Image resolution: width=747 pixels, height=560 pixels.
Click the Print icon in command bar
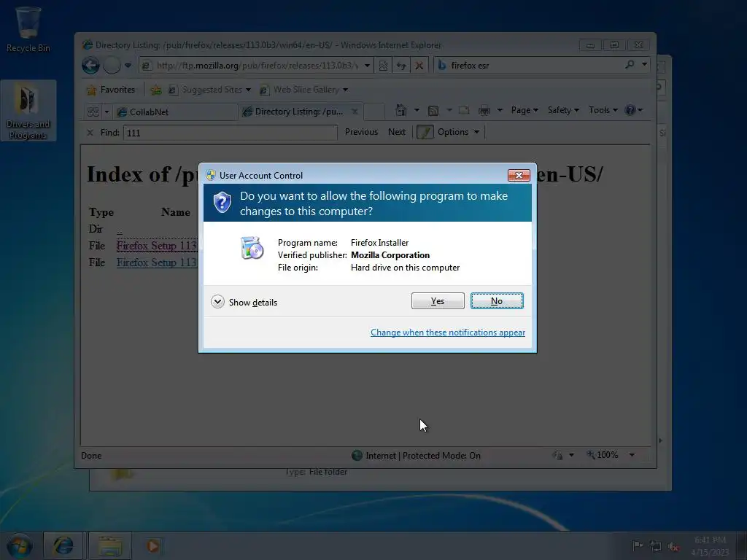(484, 111)
